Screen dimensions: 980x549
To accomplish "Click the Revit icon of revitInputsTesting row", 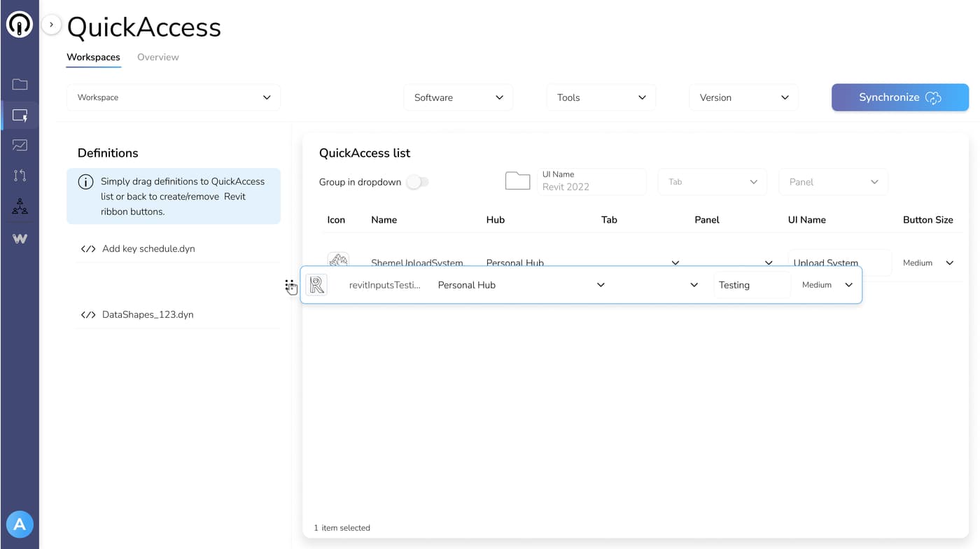I will [x=316, y=285].
